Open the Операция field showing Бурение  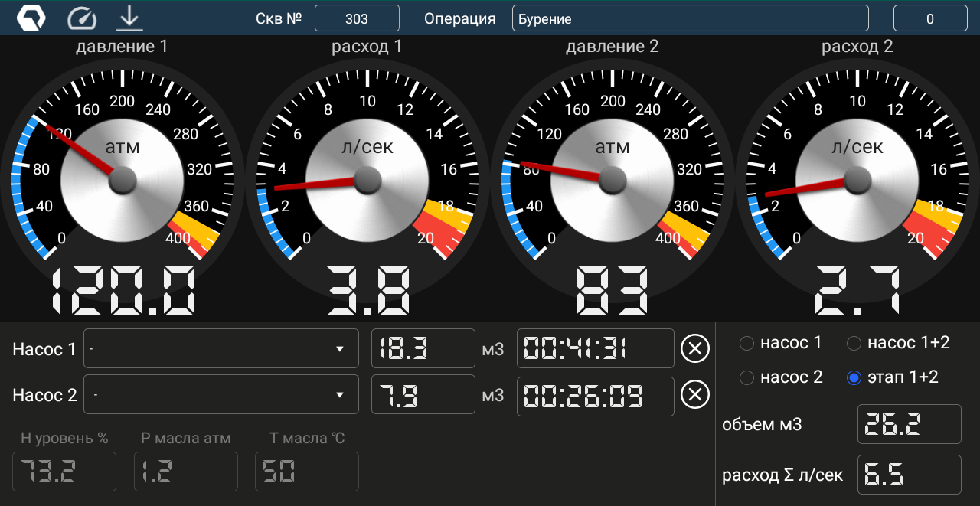click(x=690, y=18)
